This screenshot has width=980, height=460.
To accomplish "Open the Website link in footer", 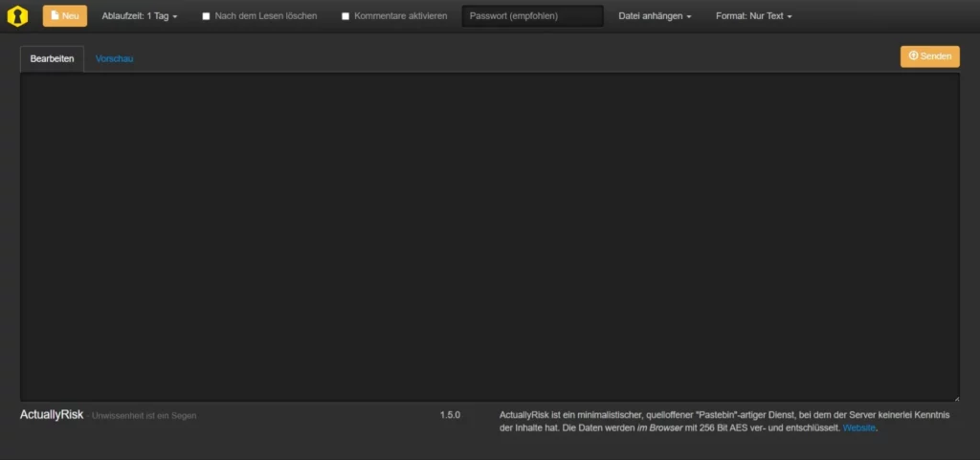I will click(858, 428).
